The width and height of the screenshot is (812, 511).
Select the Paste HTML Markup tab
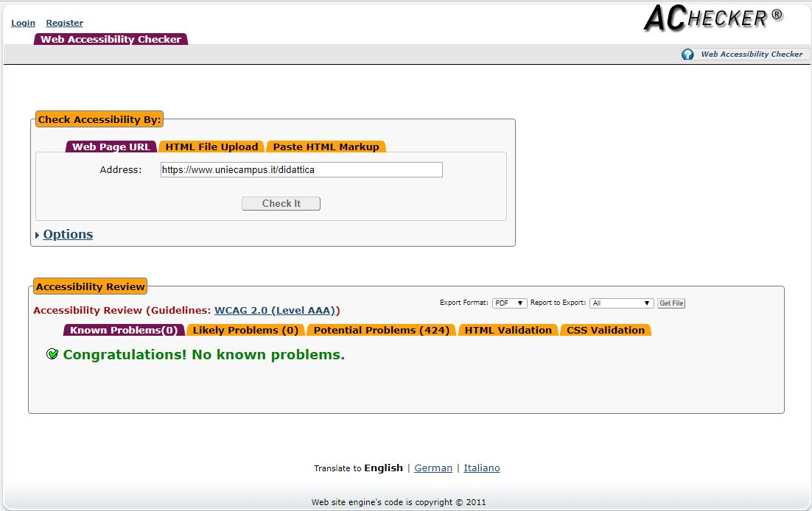click(326, 147)
